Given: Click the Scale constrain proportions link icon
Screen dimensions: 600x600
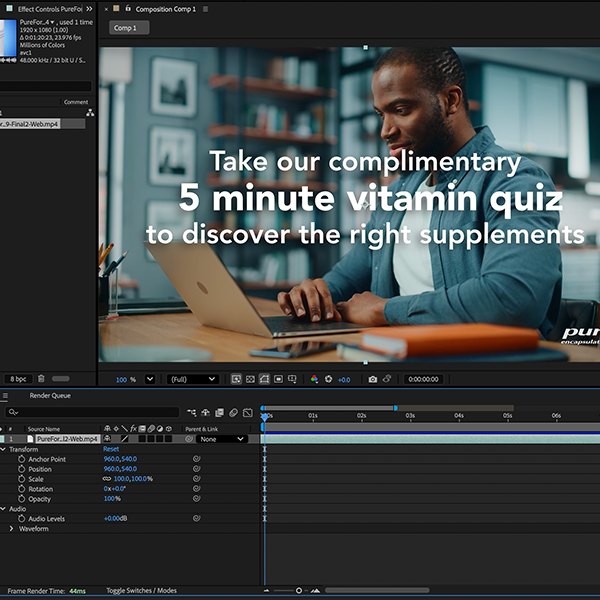Looking at the screenshot, I should 106,479.
